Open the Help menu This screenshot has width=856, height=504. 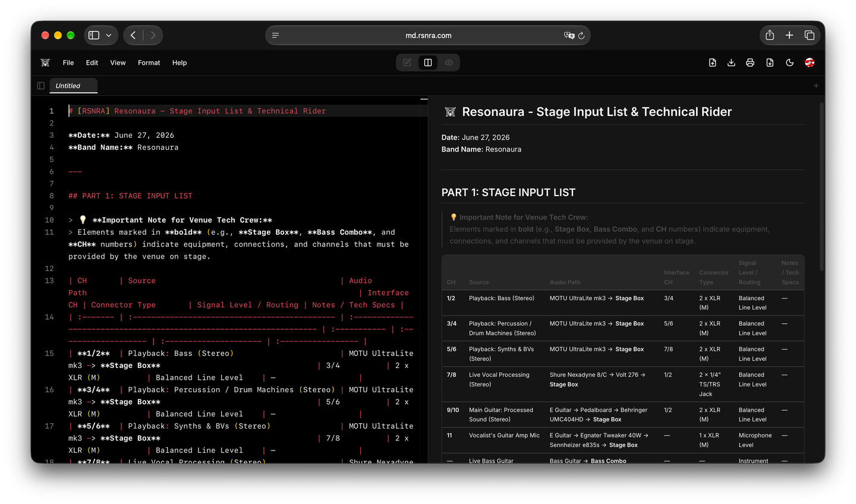tap(180, 62)
